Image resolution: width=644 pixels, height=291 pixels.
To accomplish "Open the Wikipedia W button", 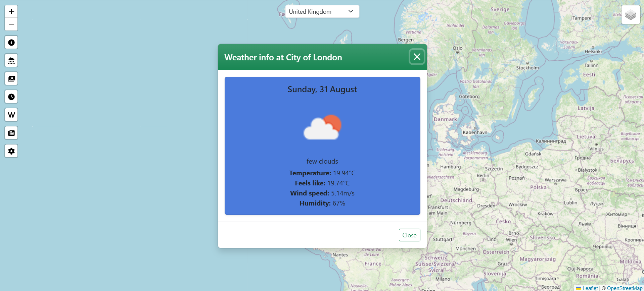I will click(11, 115).
